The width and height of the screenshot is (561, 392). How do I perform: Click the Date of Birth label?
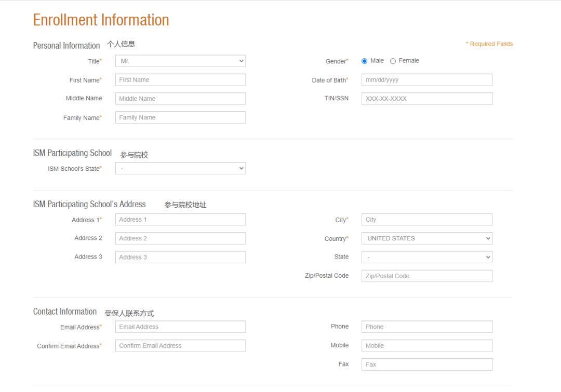coord(330,80)
